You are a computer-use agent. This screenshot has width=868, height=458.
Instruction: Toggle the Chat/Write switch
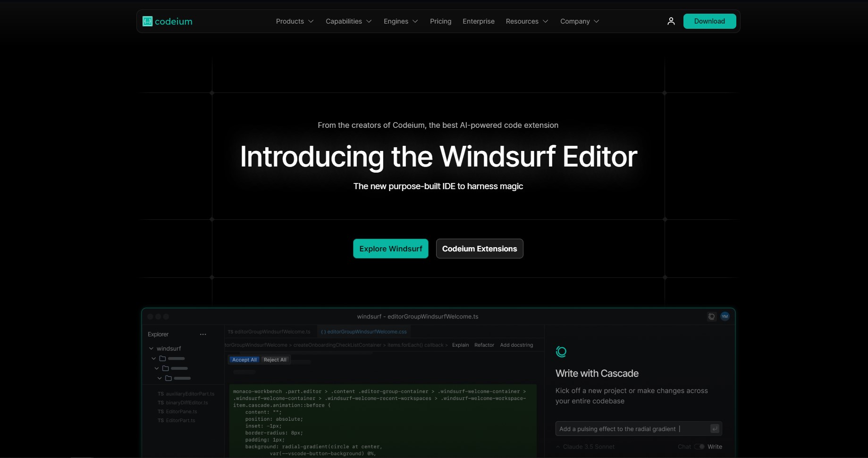pos(699,447)
